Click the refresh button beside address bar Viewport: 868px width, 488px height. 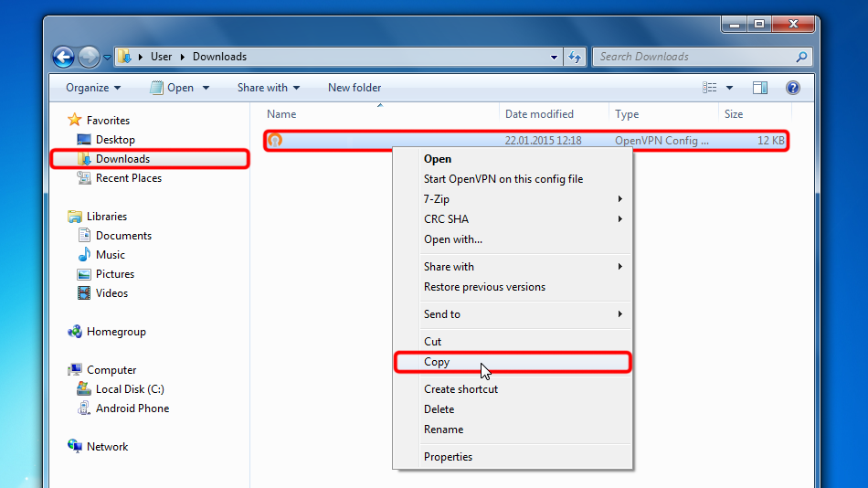click(x=575, y=57)
